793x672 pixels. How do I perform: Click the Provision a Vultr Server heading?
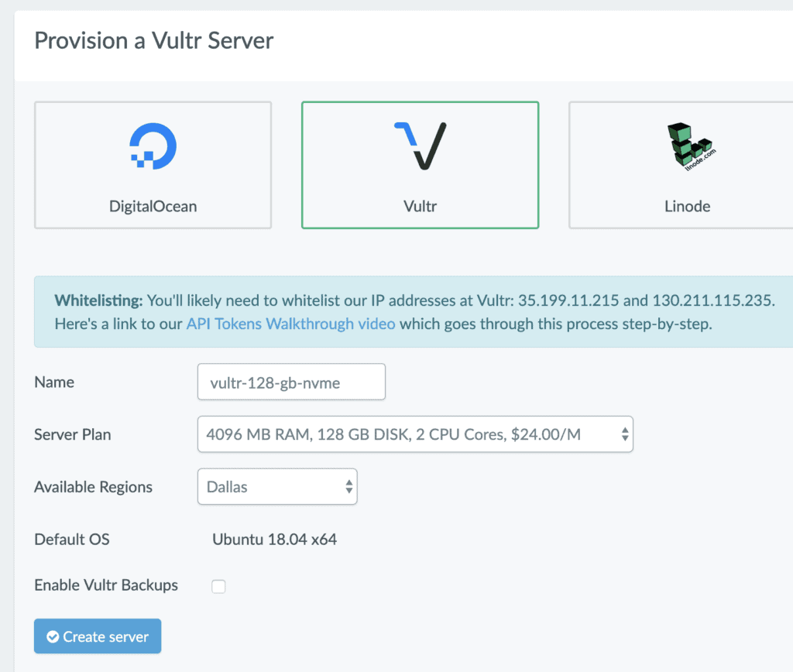point(154,40)
